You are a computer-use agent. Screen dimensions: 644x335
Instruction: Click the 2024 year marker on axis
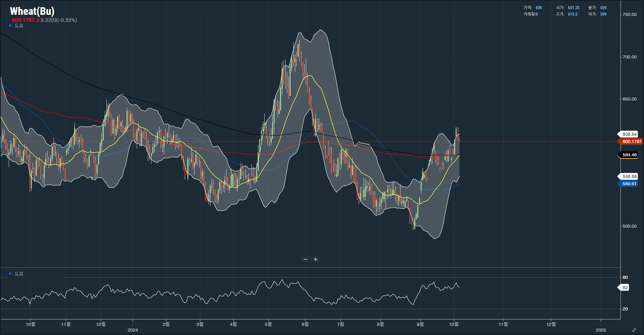[133, 330]
